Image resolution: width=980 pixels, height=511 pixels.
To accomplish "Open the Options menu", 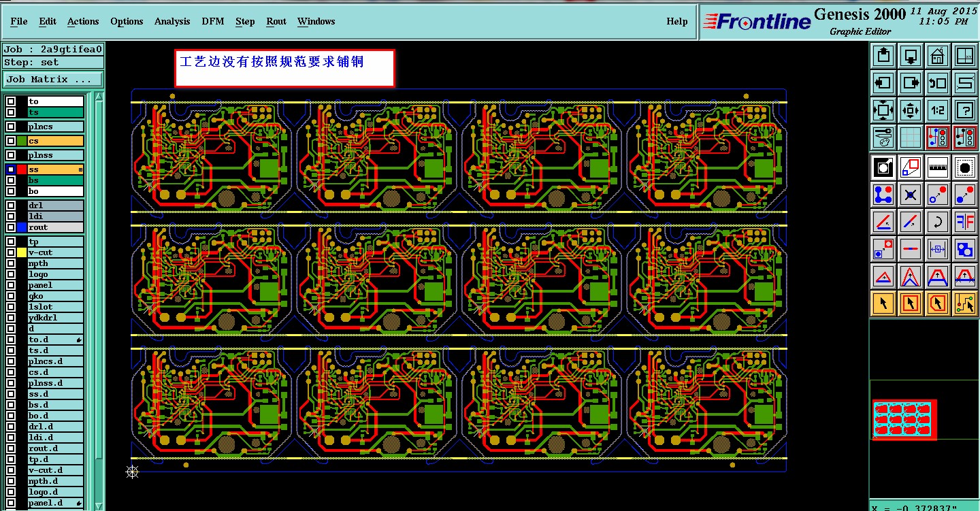I will (x=127, y=21).
